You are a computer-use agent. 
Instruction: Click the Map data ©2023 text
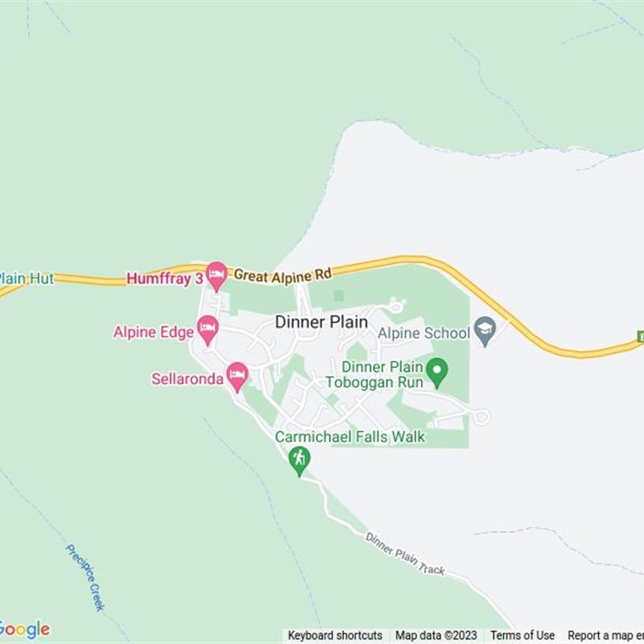coord(436,635)
